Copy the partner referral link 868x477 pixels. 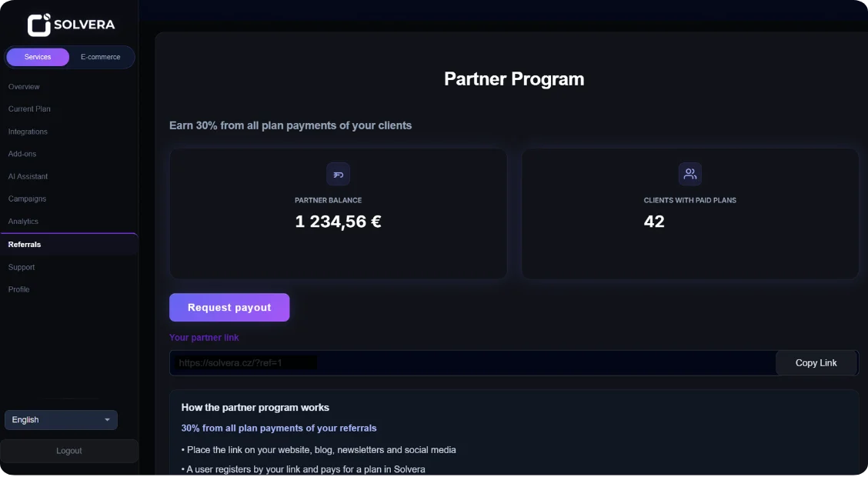click(816, 362)
